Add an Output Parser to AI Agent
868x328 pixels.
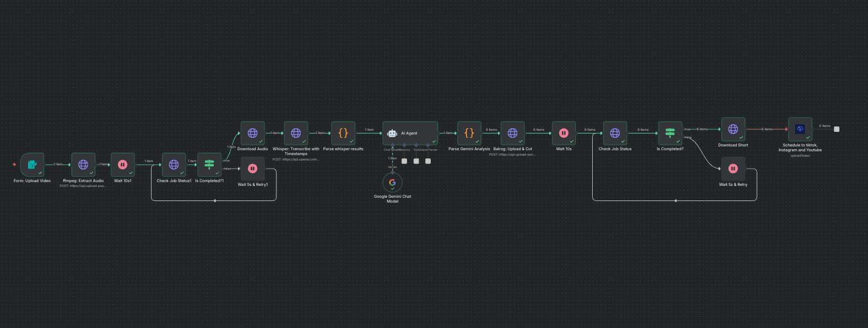pyautogui.click(x=428, y=161)
